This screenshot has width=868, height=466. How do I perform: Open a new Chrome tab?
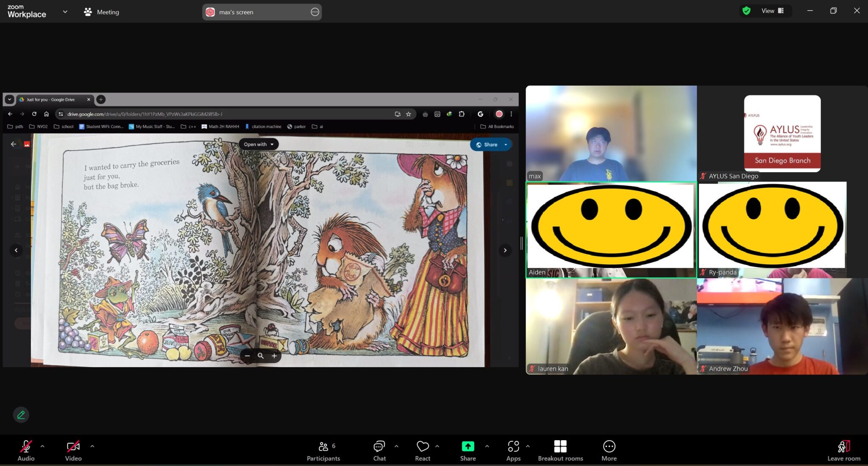click(x=101, y=99)
